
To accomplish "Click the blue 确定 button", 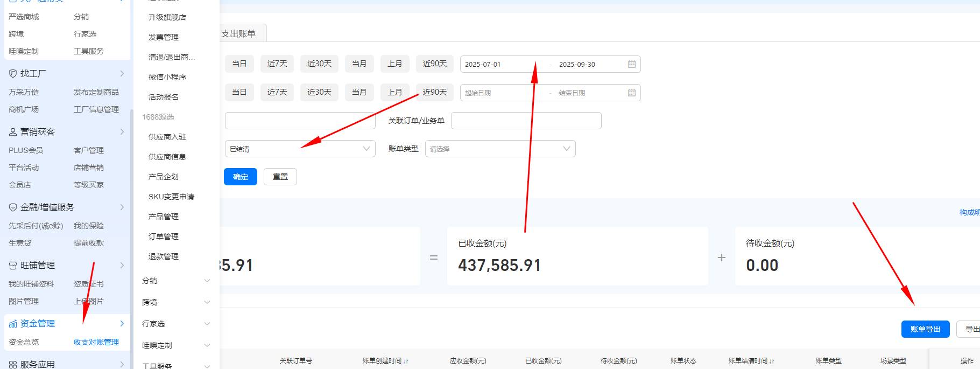I will pos(241,177).
